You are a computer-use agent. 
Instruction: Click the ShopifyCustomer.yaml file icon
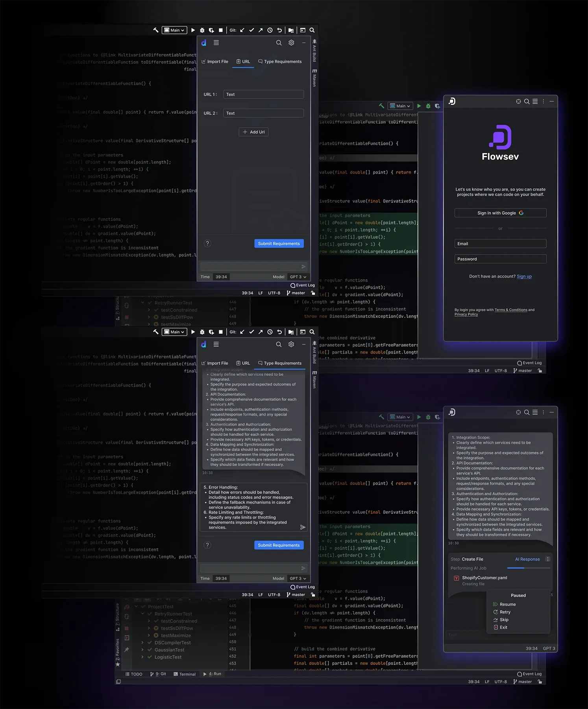pos(457,578)
